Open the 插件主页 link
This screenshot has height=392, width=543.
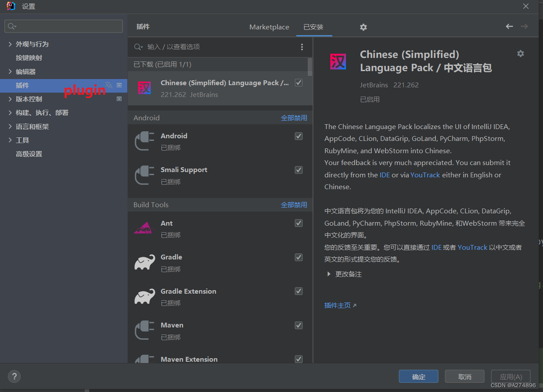[x=337, y=305]
